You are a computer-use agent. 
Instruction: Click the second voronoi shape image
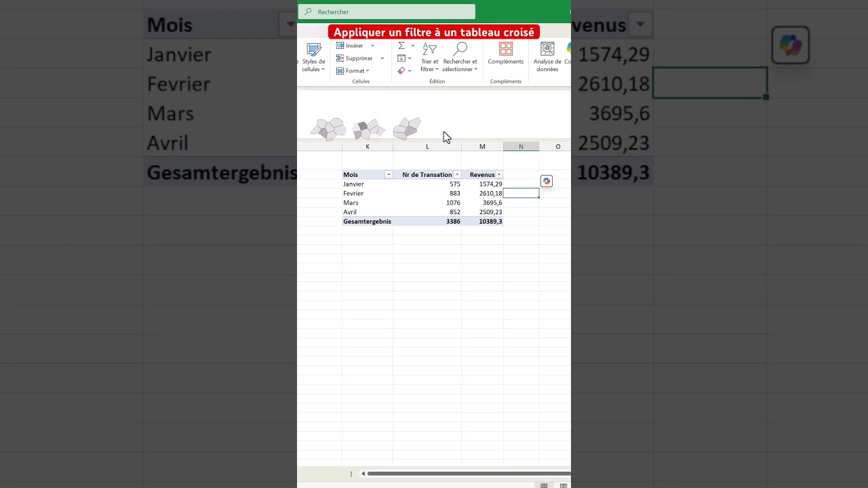pos(368,128)
